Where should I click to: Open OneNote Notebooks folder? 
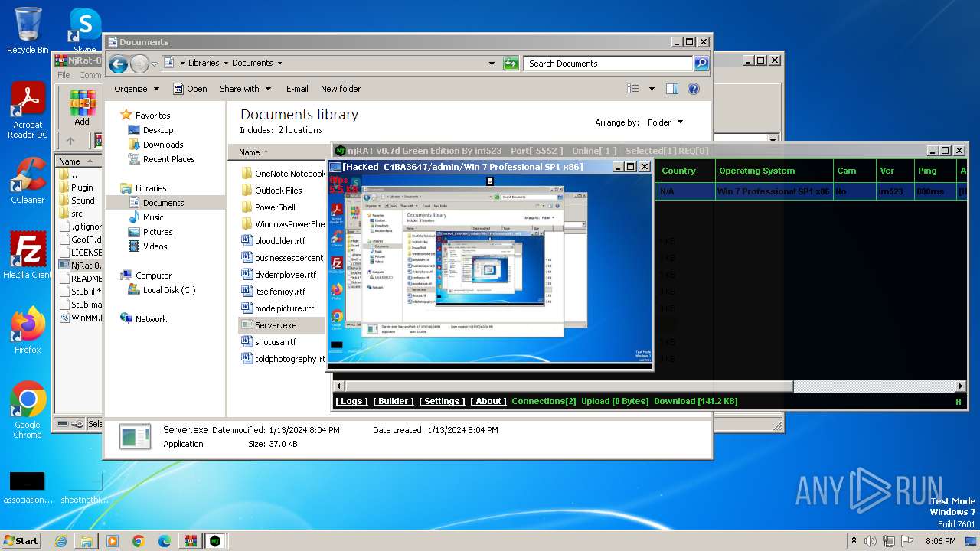tap(282, 174)
